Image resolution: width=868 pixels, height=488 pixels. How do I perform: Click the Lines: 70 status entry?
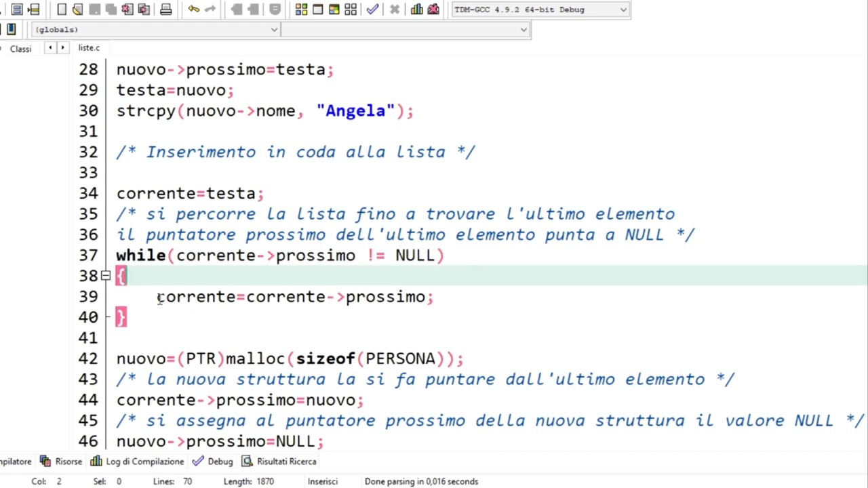tap(172, 482)
